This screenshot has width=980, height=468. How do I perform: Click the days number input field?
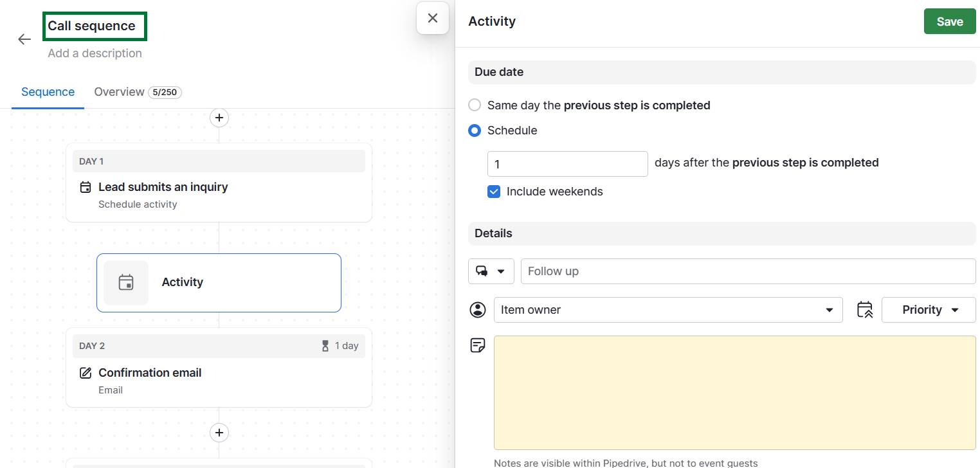point(568,164)
